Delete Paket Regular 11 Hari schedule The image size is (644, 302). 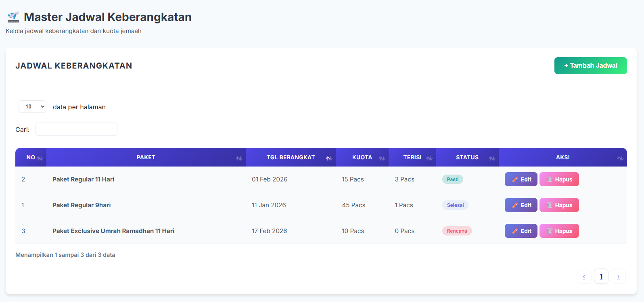pyautogui.click(x=559, y=179)
